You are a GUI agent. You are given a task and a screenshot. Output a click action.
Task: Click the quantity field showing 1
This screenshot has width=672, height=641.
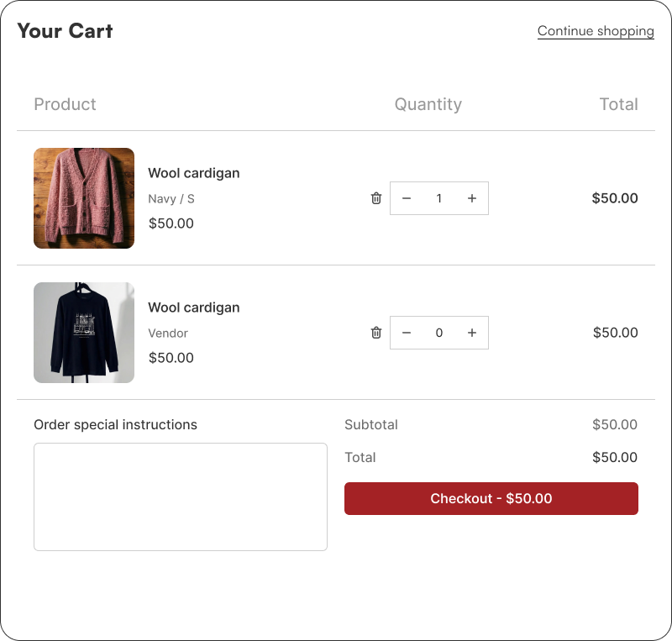[x=438, y=198]
